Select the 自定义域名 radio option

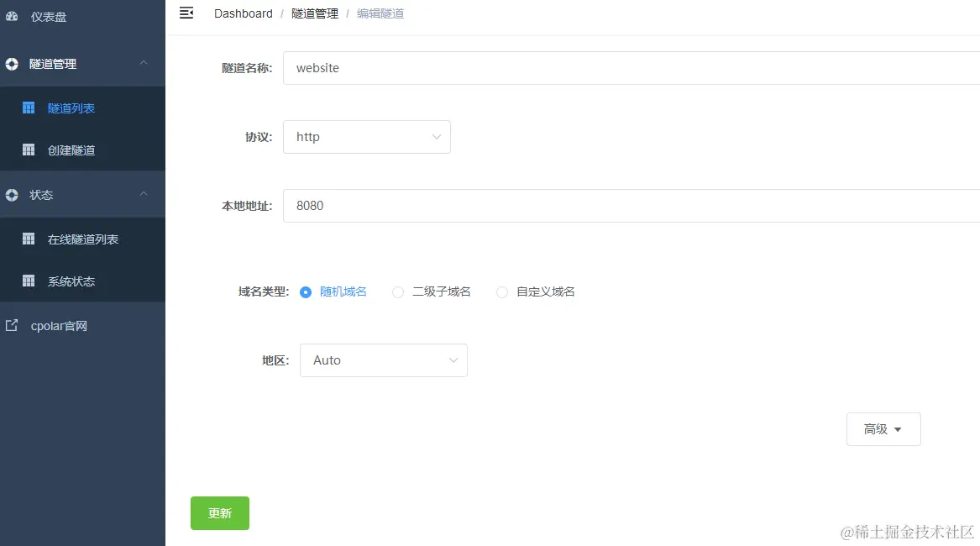click(502, 292)
